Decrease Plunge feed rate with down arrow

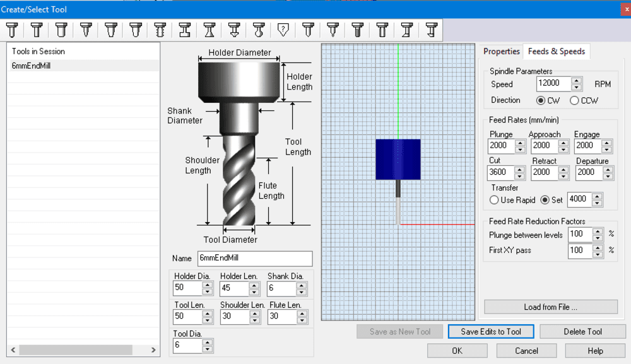pos(520,150)
